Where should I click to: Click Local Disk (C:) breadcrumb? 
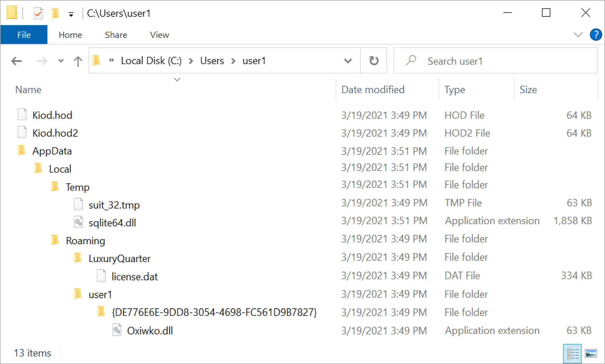(151, 61)
